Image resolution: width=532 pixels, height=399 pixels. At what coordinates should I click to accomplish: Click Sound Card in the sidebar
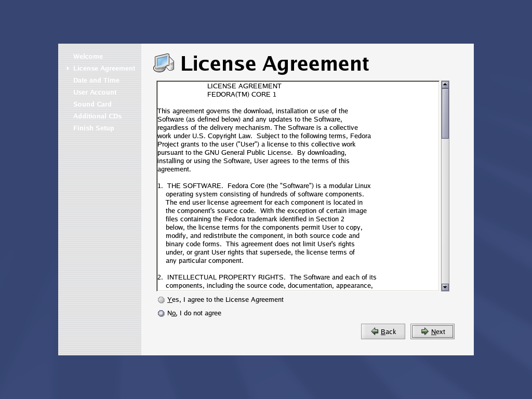pyautogui.click(x=92, y=104)
